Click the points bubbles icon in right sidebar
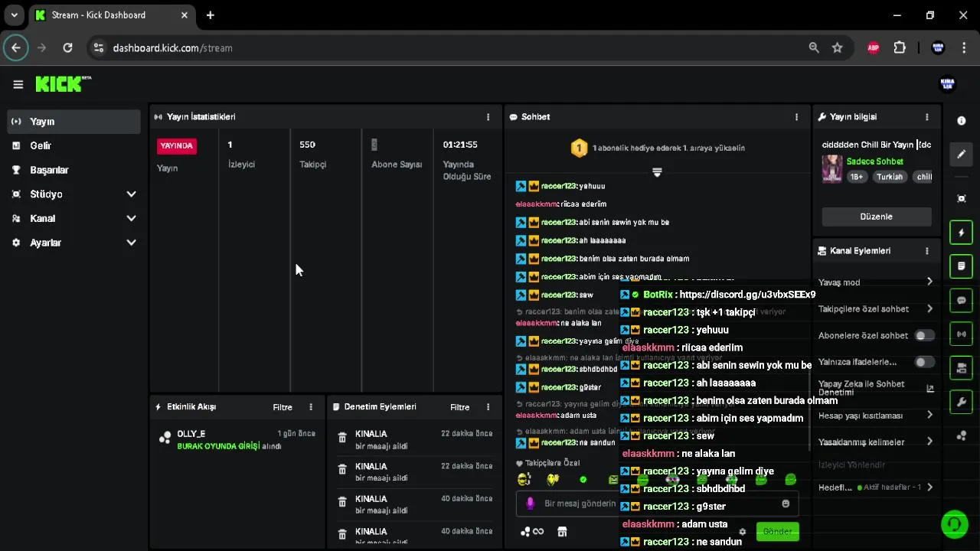The width and height of the screenshot is (980, 551). [x=962, y=435]
